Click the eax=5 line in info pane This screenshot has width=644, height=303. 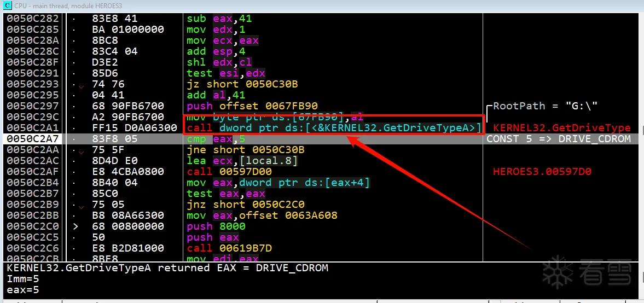(x=23, y=290)
